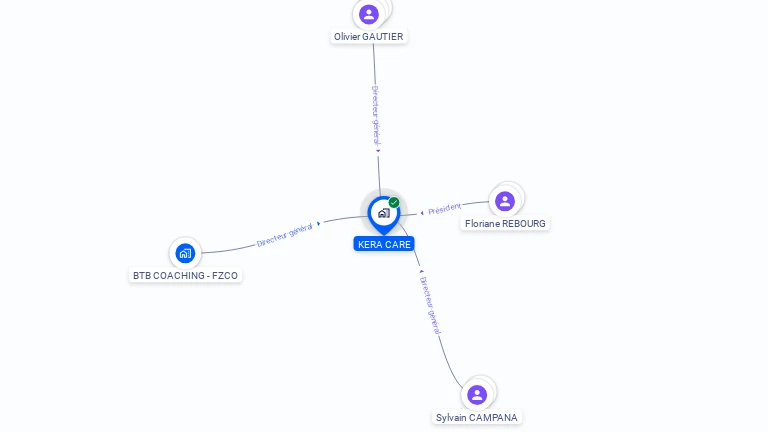Click Directeur général label on Gautier link
768x432 pixels.
[376, 115]
